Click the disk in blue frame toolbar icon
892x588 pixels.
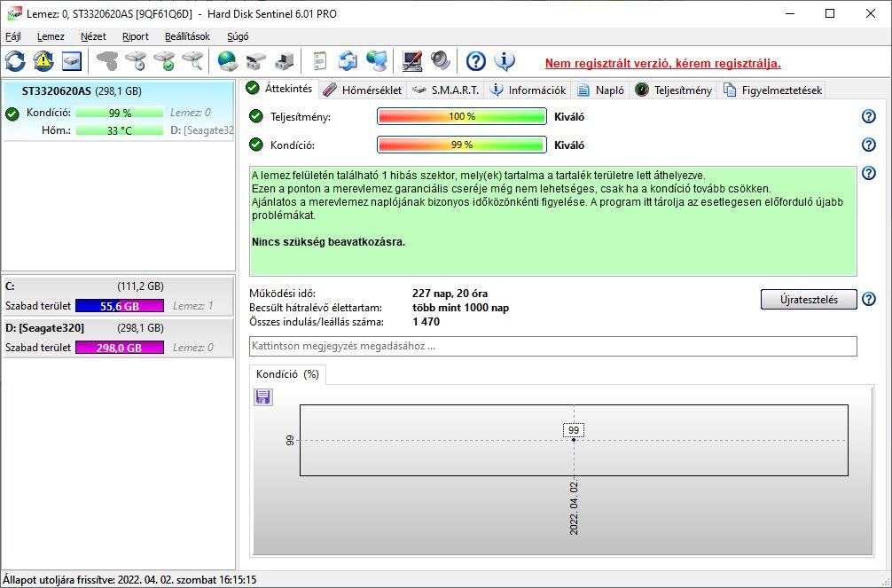click(x=72, y=61)
